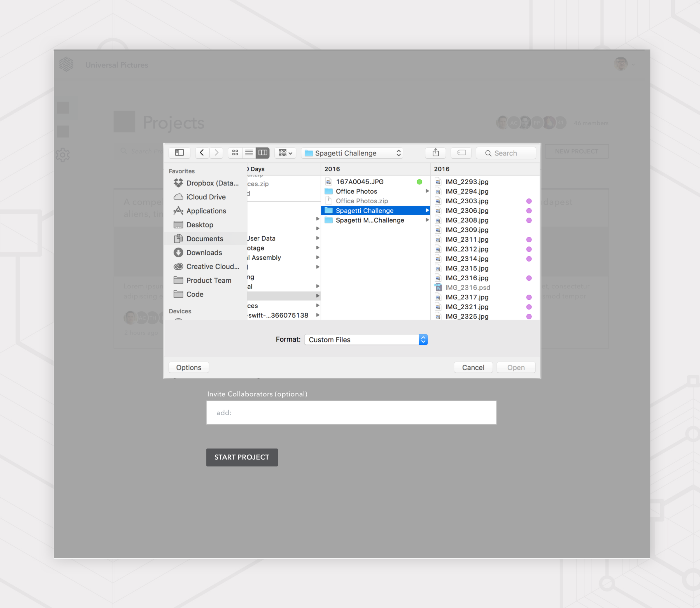This screenshot has height=608, width=700.
Task: Go back with the left chevron
Action: [x=202, y=153]
